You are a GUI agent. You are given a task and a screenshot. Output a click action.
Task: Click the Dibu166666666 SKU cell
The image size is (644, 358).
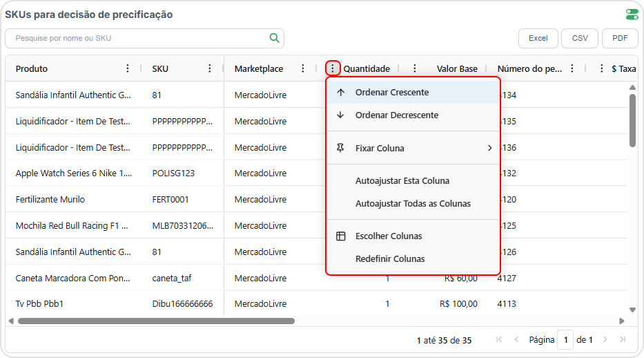(182, 303)
